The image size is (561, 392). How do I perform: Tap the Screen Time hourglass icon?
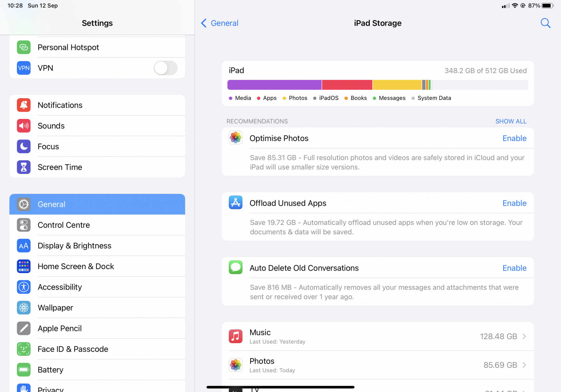24,167
